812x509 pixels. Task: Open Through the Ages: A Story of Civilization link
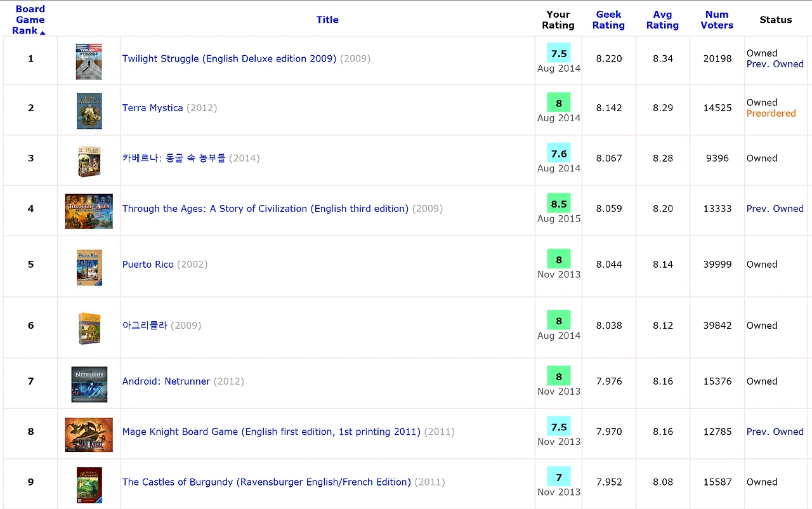265,208
